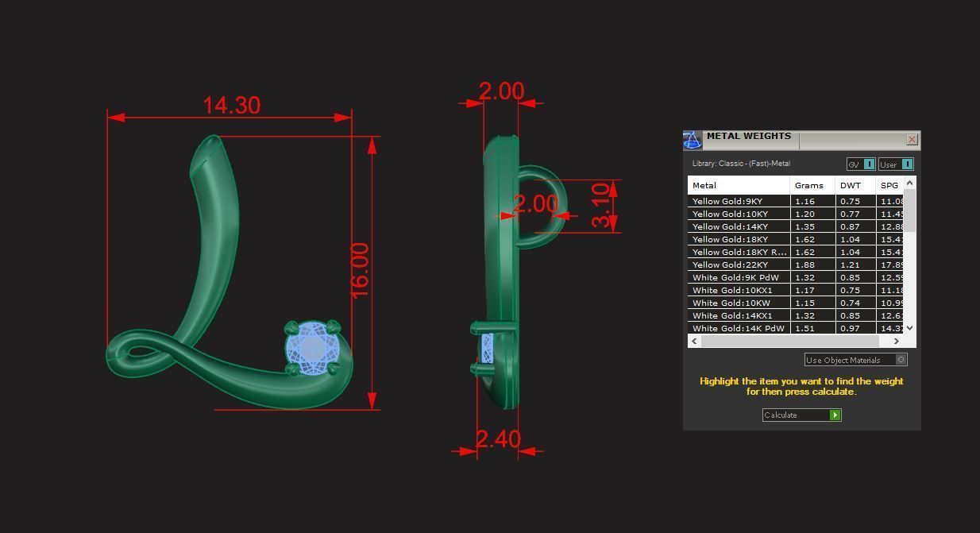Click the 1.20 grams value for 10KY
The image size is (980, 533).
click(805, 214)
